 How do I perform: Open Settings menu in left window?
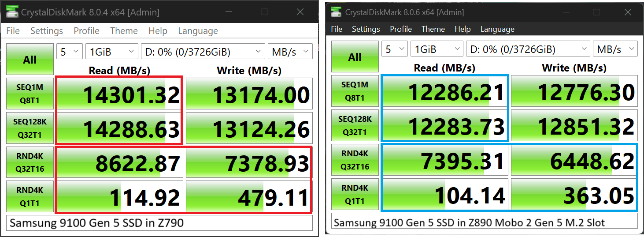[x=46, y=31]
